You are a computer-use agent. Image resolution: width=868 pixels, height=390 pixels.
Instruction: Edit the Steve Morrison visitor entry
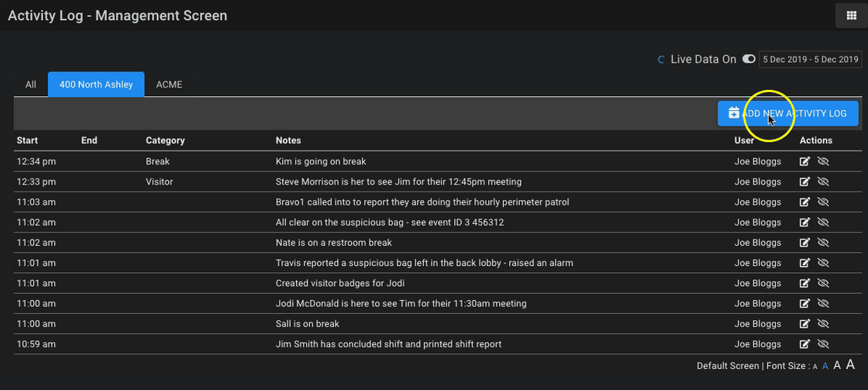(x=805, y=181)
